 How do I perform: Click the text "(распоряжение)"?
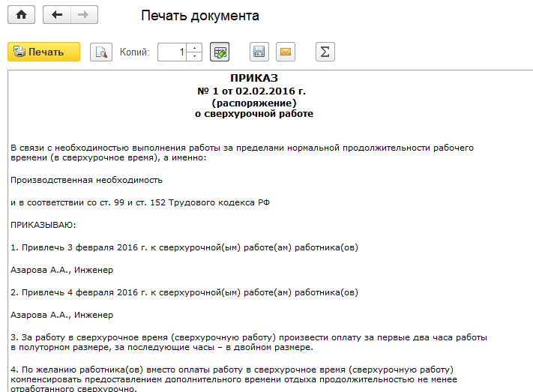[x=254, y=103]
